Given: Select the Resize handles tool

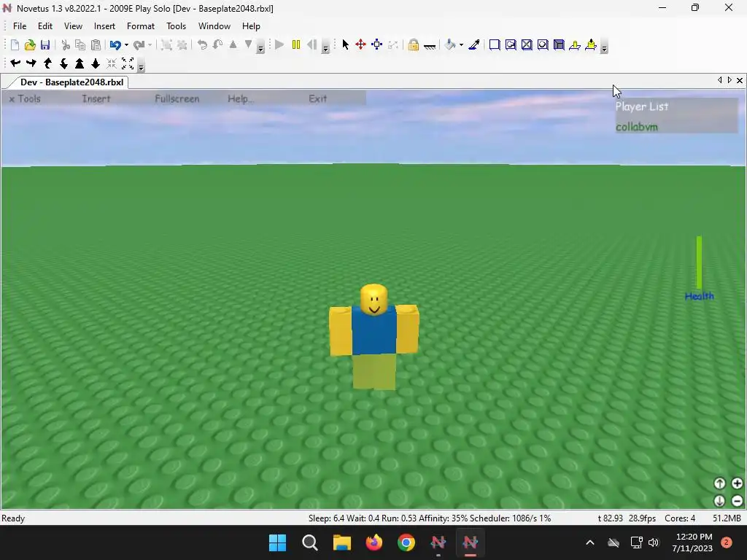Looking at the screenshot, I should tap(377, 44).
